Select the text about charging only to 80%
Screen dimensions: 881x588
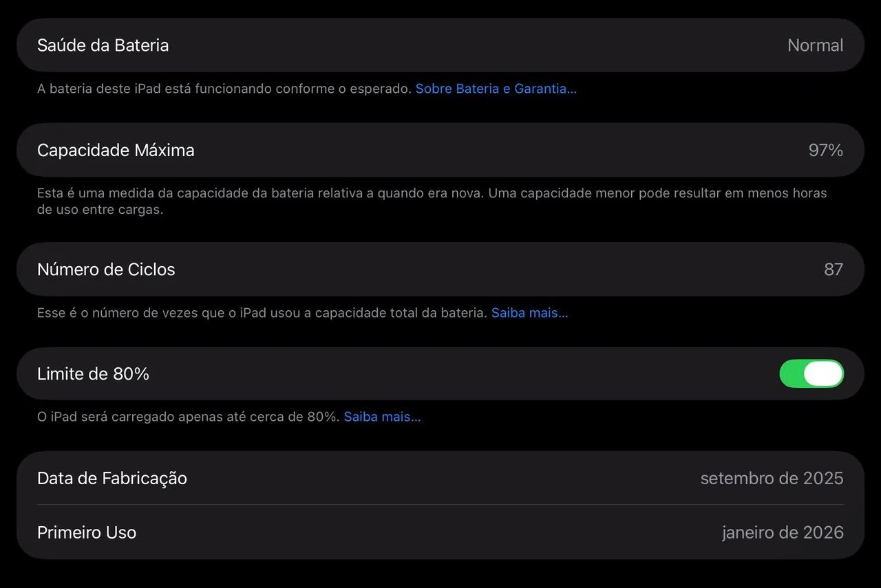pyautogui.click(x=189, y=417)
